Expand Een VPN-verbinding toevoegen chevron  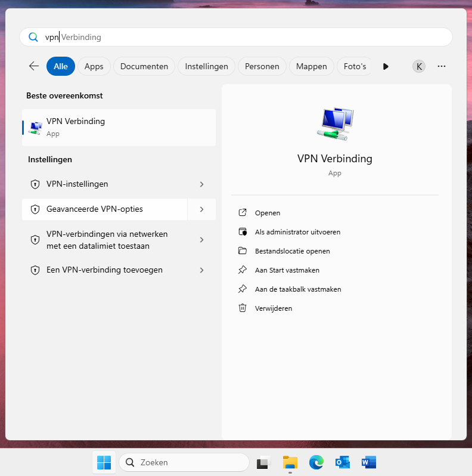(x=201, y=270)
